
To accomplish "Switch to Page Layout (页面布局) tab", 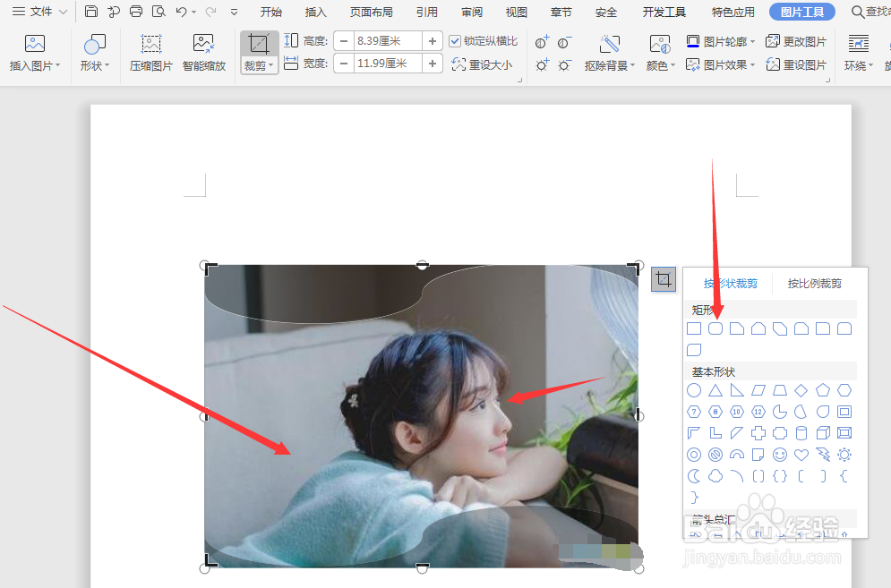I will tap(372, 12).
